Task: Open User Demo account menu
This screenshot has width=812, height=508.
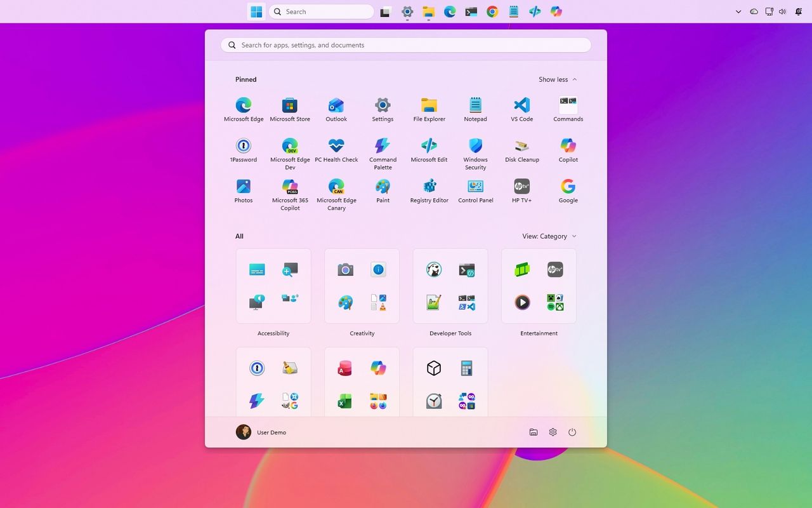Action: coord(261,432)
